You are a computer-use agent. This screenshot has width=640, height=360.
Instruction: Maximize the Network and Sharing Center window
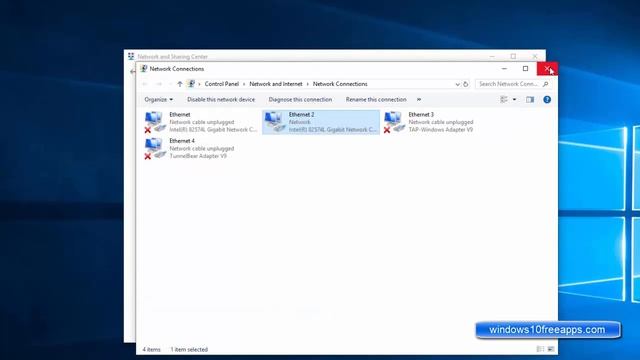513,56
